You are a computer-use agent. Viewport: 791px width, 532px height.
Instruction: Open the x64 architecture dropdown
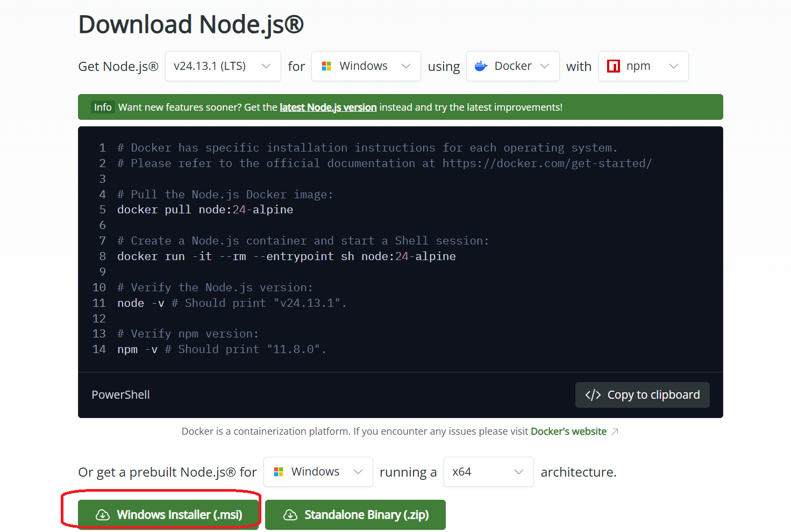tap(488, 472)
